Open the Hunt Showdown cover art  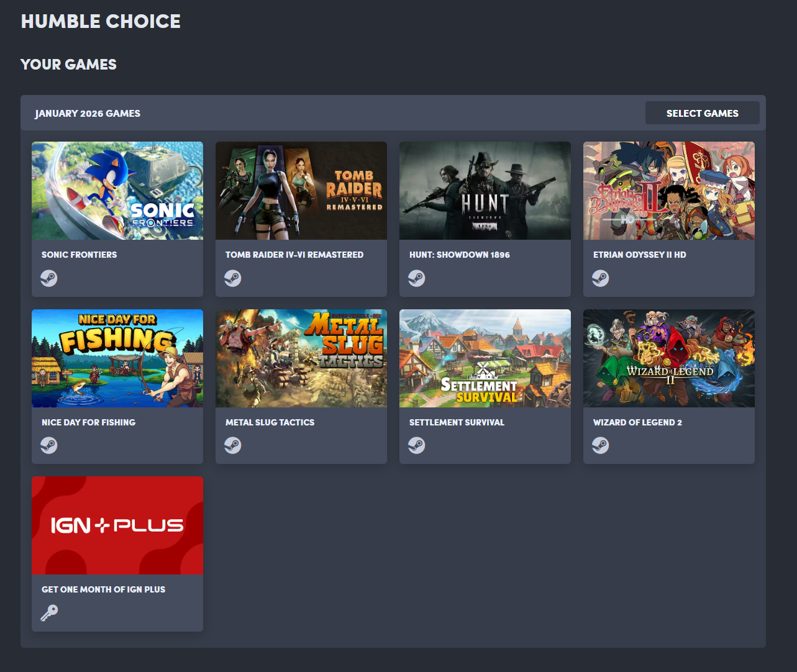[x=485, y=191]
